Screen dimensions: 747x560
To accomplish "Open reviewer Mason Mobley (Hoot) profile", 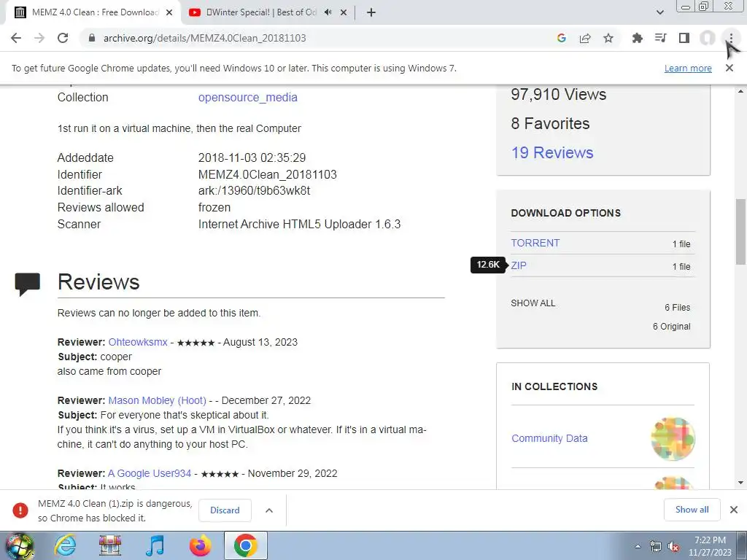I will (158, 400).
